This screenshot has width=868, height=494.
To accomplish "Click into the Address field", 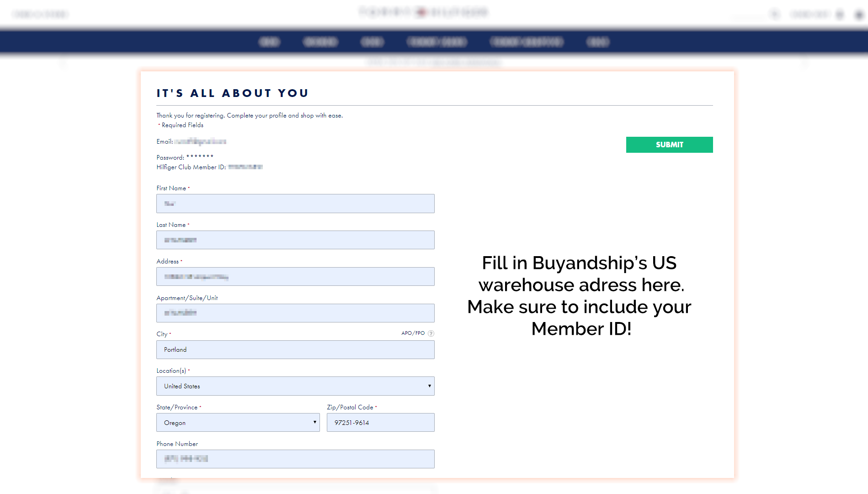I will coord(295,276).
